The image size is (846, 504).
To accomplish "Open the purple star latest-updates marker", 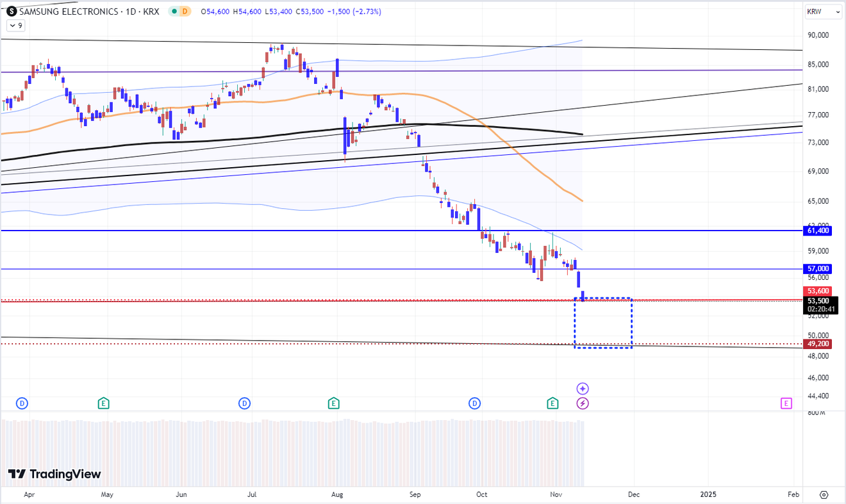I will [583, 389].
